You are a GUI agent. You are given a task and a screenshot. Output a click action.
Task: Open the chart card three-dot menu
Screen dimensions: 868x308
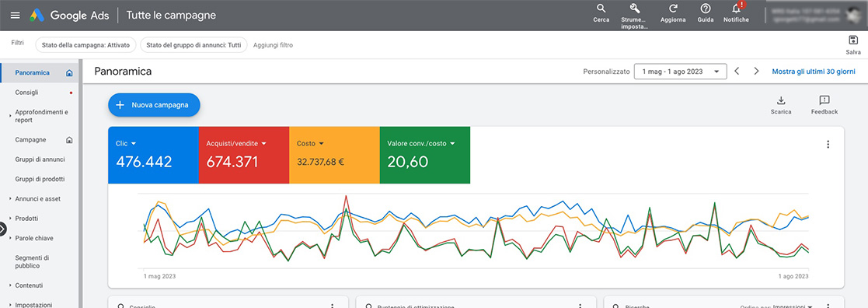click(828, 145)
